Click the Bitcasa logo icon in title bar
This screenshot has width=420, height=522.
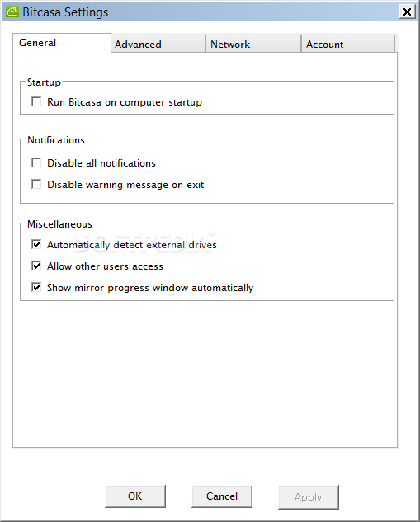pos(12,12)
